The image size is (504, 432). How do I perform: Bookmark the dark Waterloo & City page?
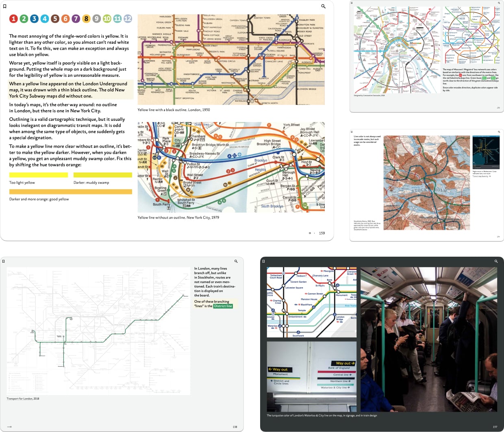click(x=263, y=261)
